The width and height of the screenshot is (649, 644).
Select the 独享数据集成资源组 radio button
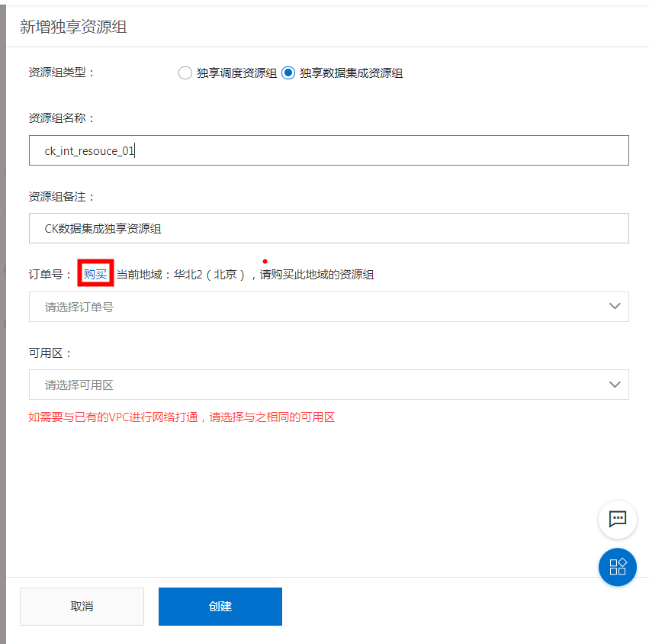point(288,73)
